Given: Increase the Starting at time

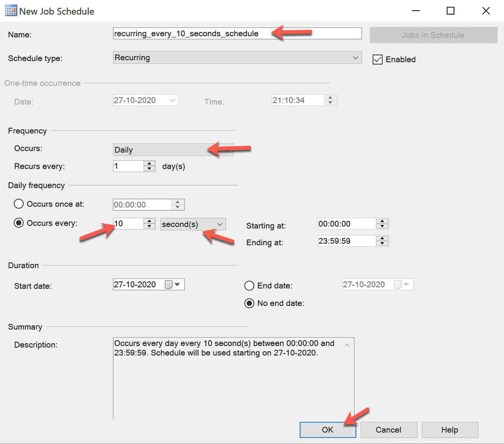Looking at the screenshot, I should coord(382,221).
